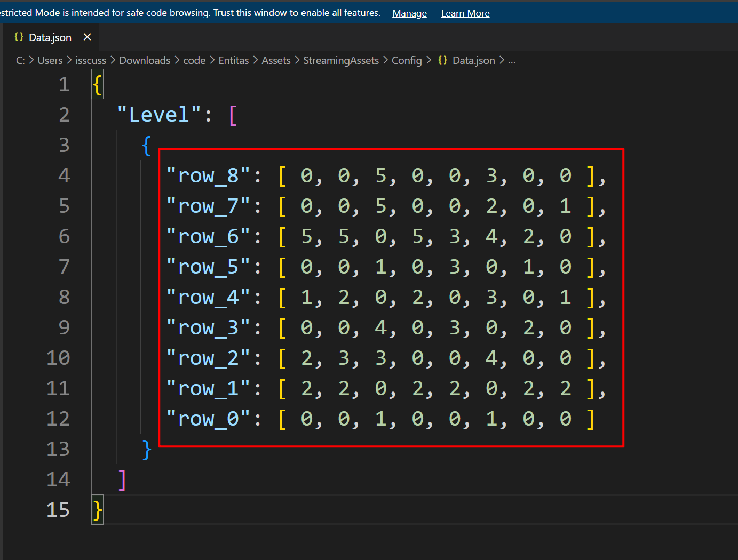Click line number 2 in gutter

(64, 115)
